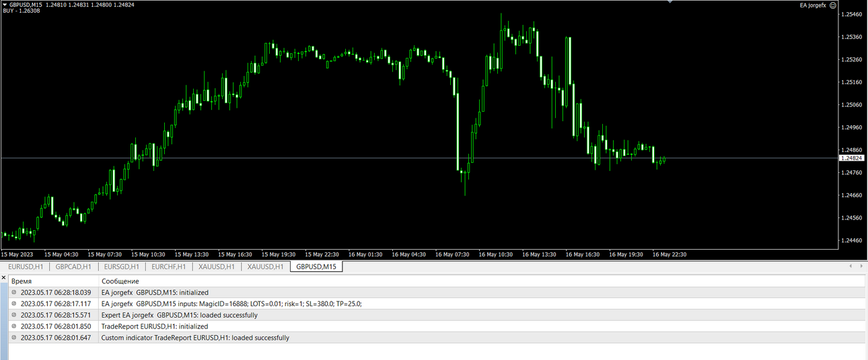
Task: Open the chart dropdown triangle beside GBPUSD,M15
Action: coord(5,5)
